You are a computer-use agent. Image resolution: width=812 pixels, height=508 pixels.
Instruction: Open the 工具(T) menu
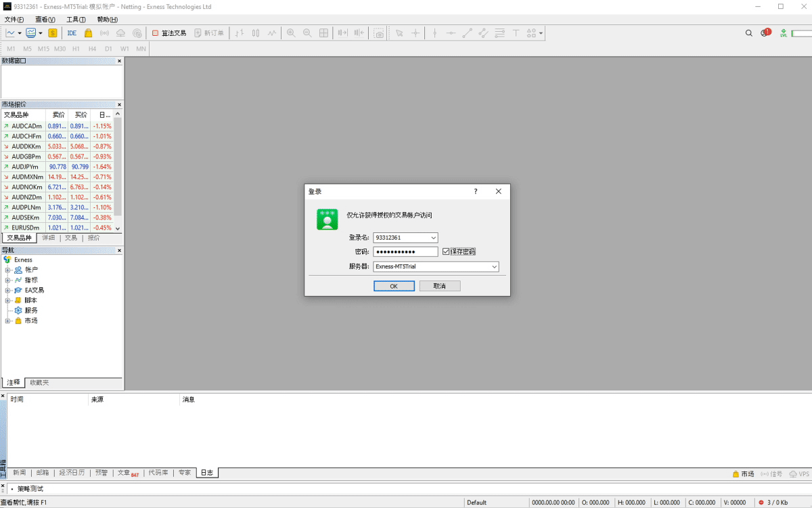(x=76, y=20)
